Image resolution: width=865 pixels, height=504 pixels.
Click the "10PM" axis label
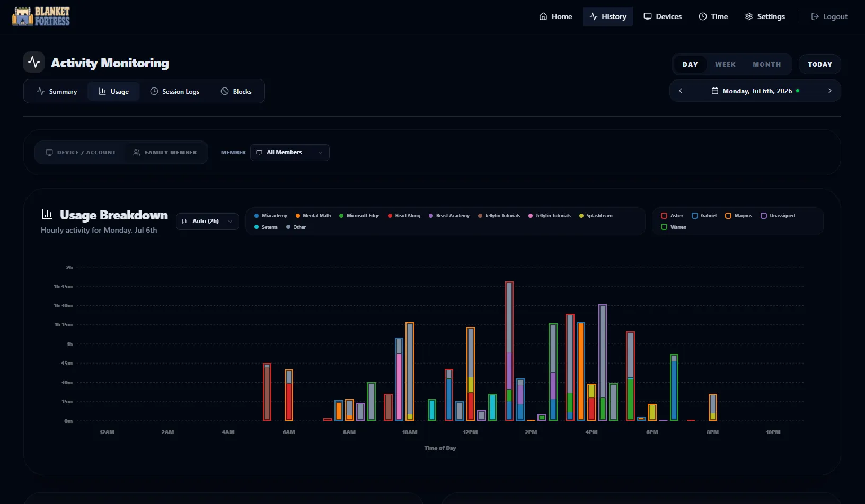pyautogui.click(x=773, y=432)
